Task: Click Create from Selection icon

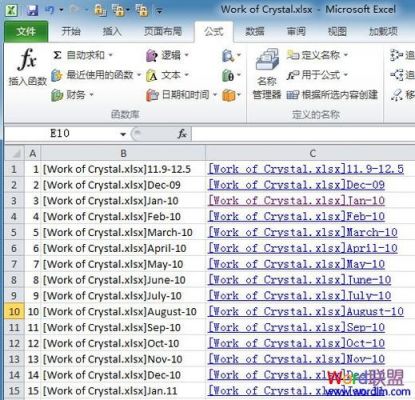Action: coord(292,95)
